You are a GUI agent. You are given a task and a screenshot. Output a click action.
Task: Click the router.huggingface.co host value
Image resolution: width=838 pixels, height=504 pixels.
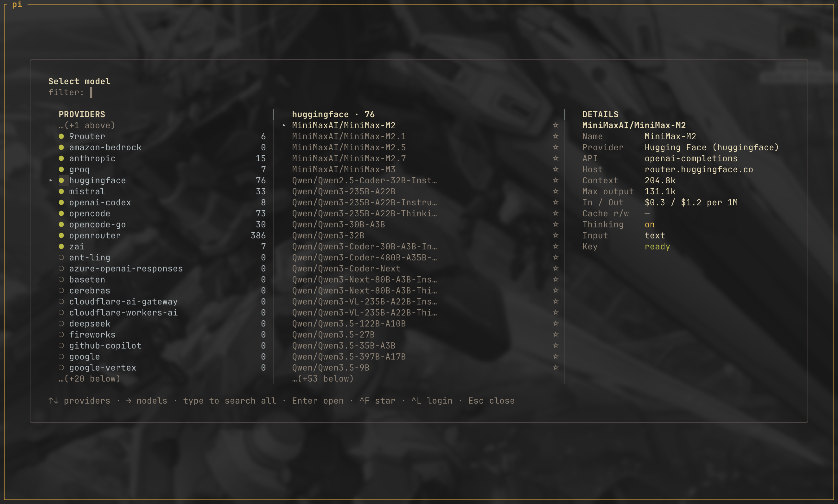click(x=699, y=169)
